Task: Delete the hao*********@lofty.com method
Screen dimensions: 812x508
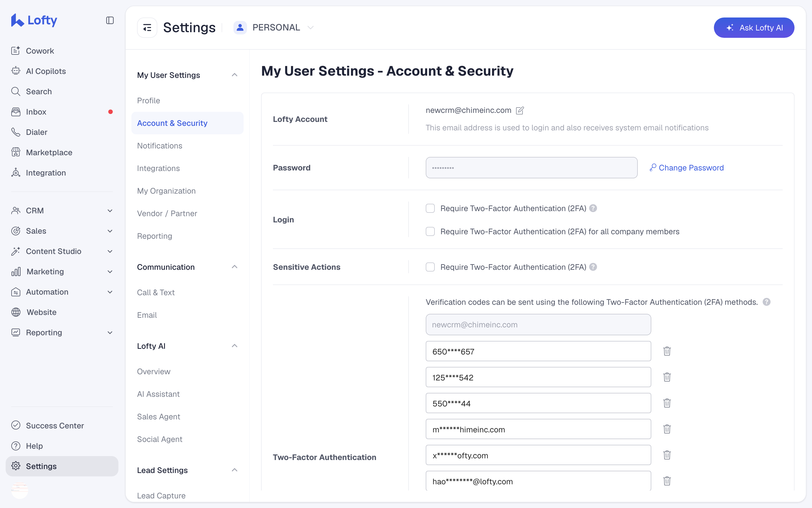Action: 667,481
